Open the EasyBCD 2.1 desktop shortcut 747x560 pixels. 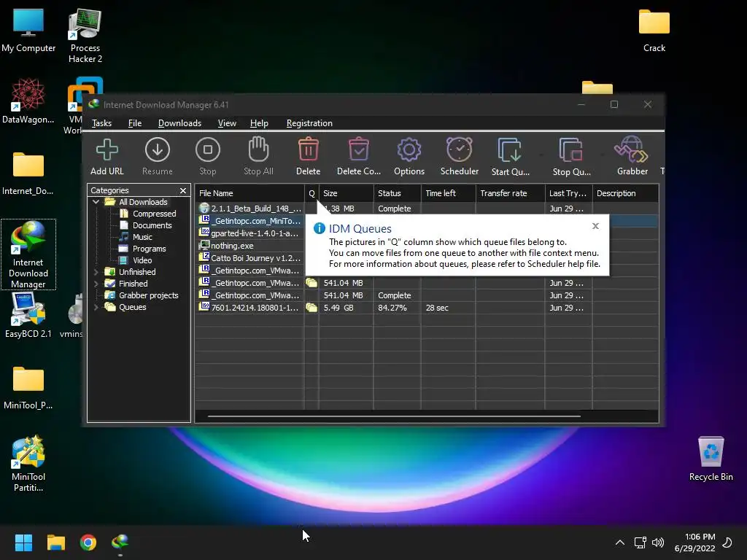click(x=28, y=315)
